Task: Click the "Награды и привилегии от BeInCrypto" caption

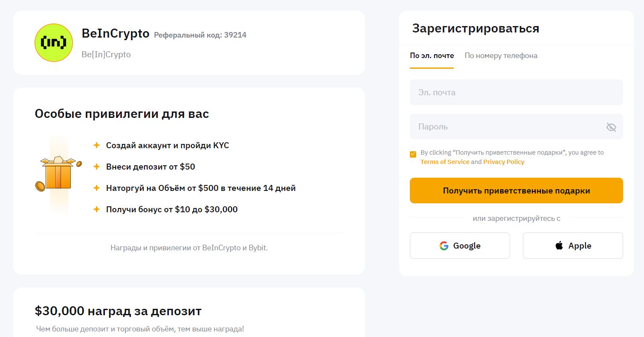Action: click(189, 248)
